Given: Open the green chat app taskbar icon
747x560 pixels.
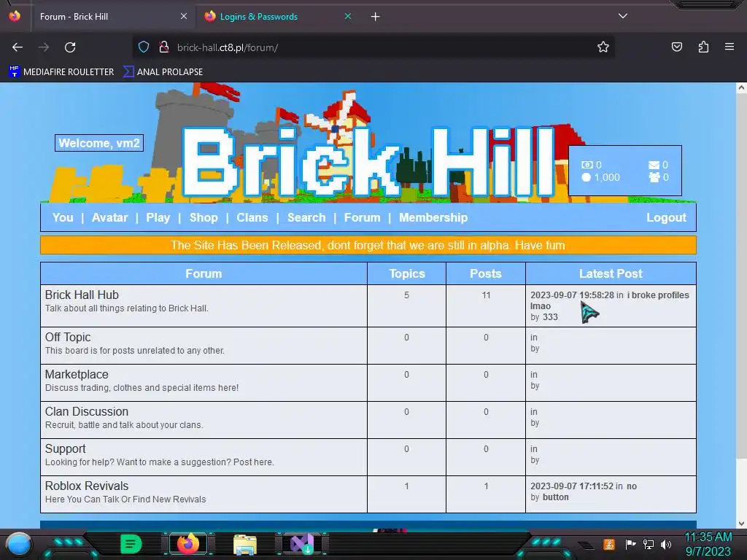Looking at the screenshot, I should tap(131, 544).
